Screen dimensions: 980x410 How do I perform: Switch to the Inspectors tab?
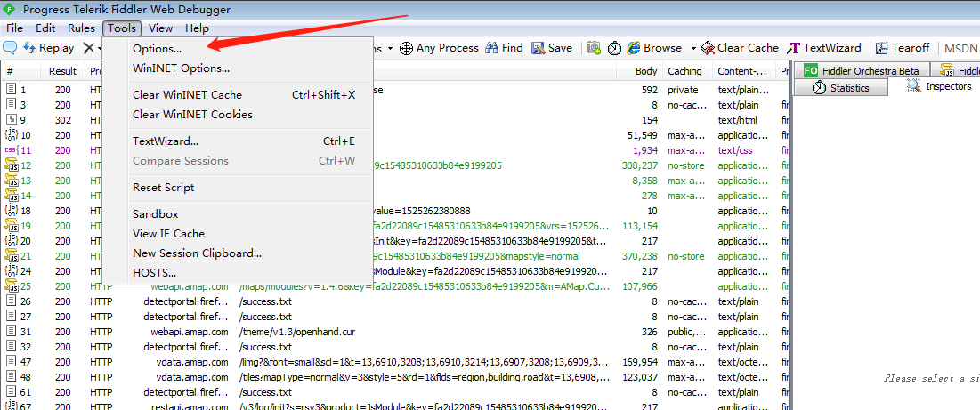tap(940, 87)
